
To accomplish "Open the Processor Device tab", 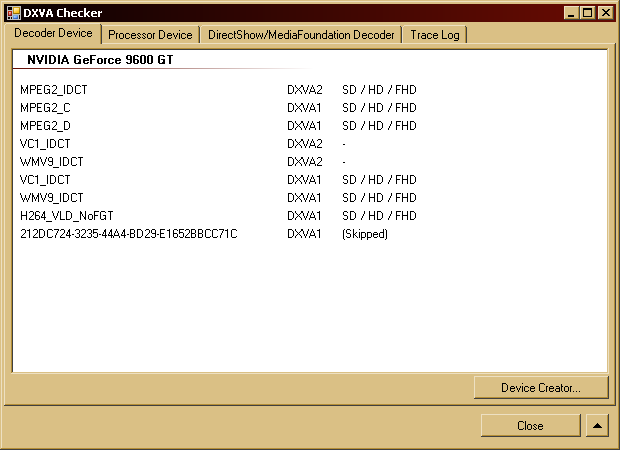I will coord(150,35).
